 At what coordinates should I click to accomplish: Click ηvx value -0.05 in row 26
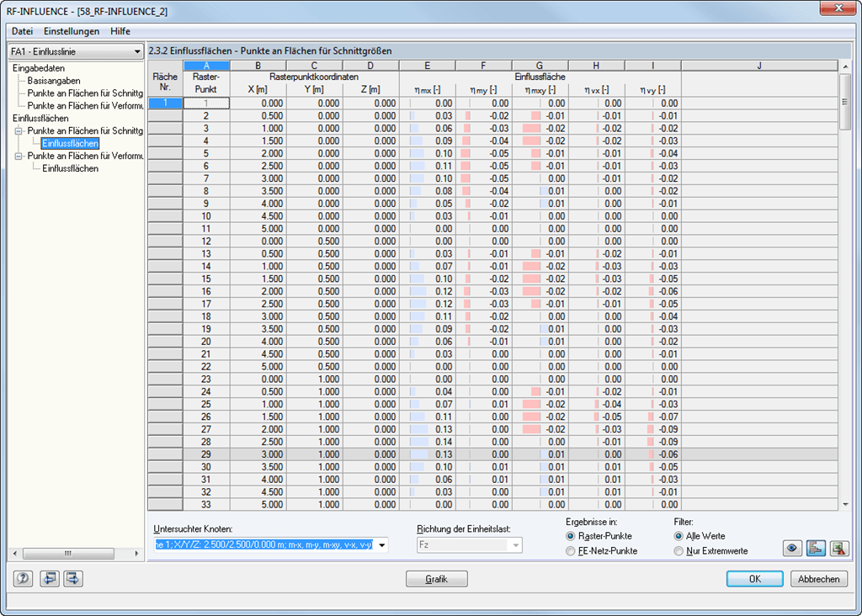click(x=597, y=417)
